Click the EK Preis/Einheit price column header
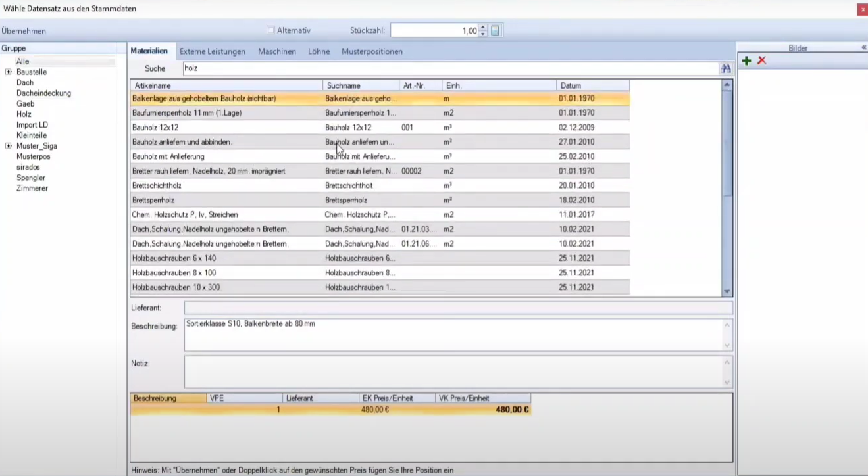 click(397, 398)
